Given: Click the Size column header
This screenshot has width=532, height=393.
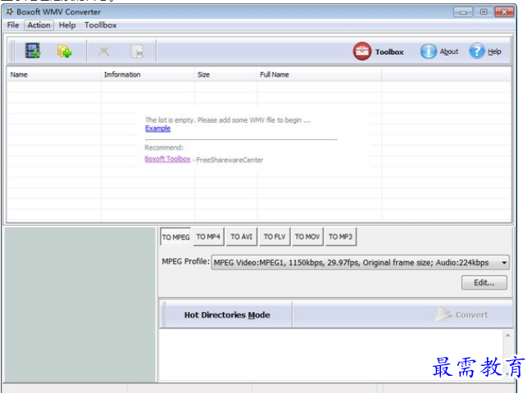Looking at the screenshot, I should coord(225,75).
